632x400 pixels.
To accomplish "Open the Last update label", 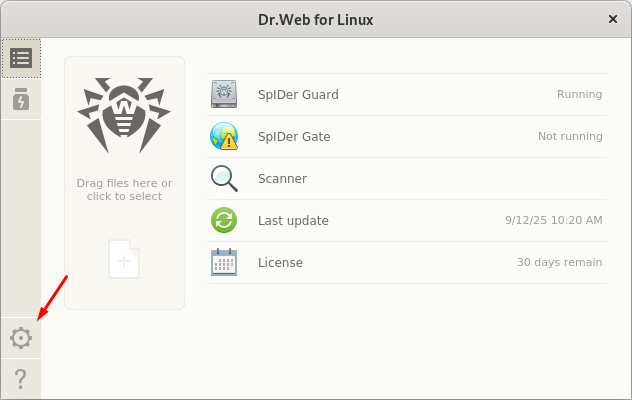I will (293, 221).
